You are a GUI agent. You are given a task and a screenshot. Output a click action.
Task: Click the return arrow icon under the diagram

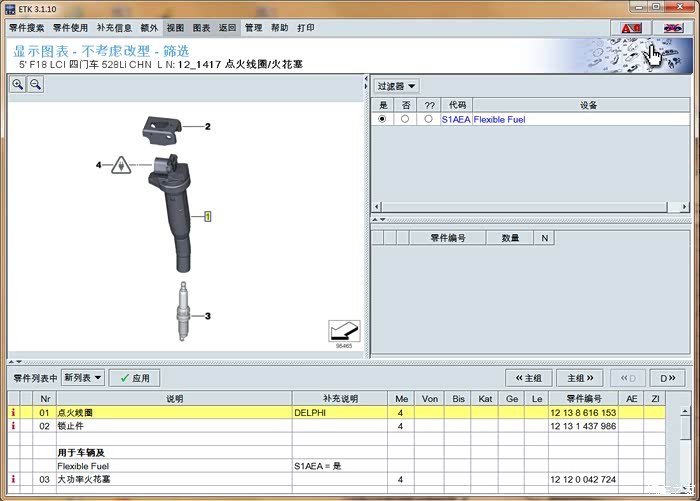(344, 331)
